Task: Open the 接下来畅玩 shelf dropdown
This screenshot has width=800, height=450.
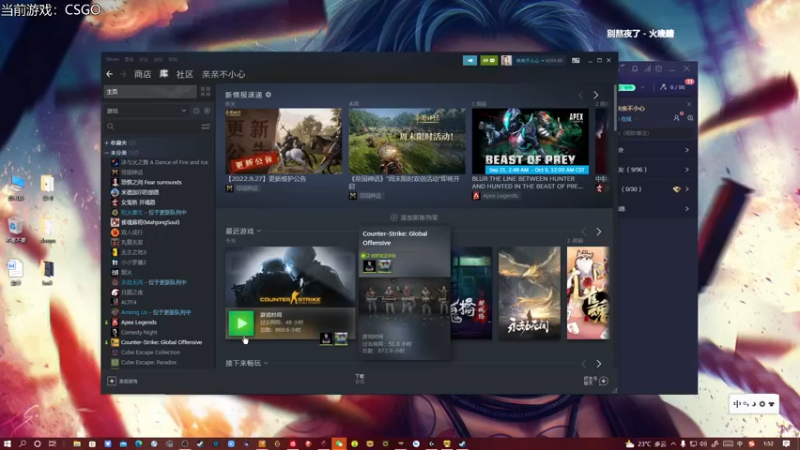Action: point(247,363)
